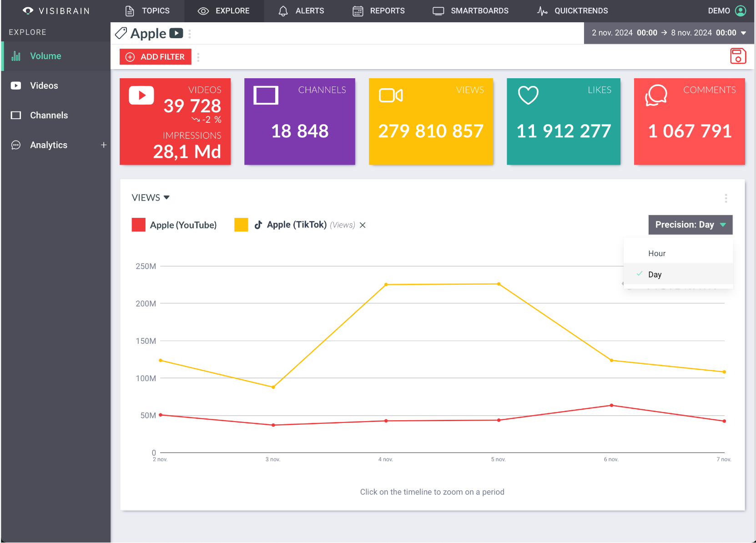
Task: Click the Demo user account icon
Action: (741, 10)
